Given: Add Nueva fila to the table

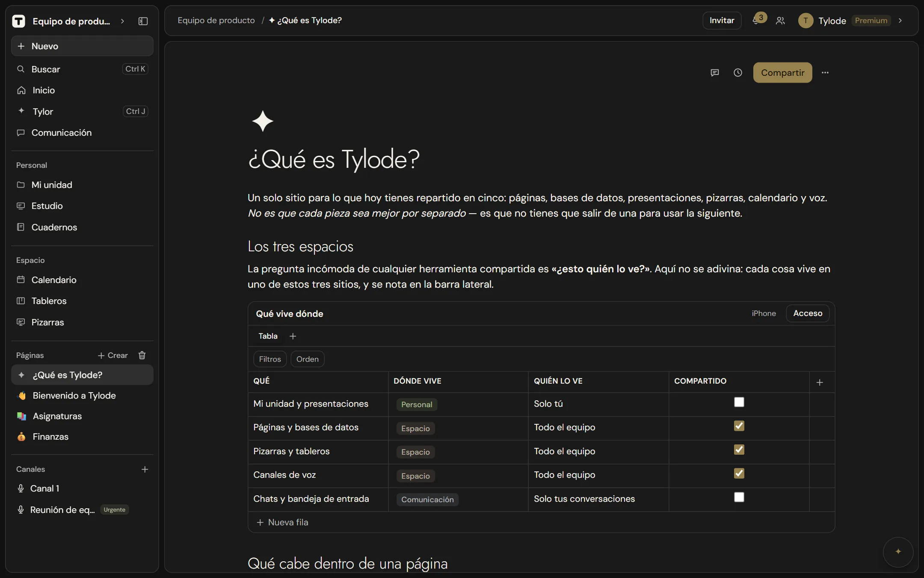Looking at the screenshot, I should 282,522.
